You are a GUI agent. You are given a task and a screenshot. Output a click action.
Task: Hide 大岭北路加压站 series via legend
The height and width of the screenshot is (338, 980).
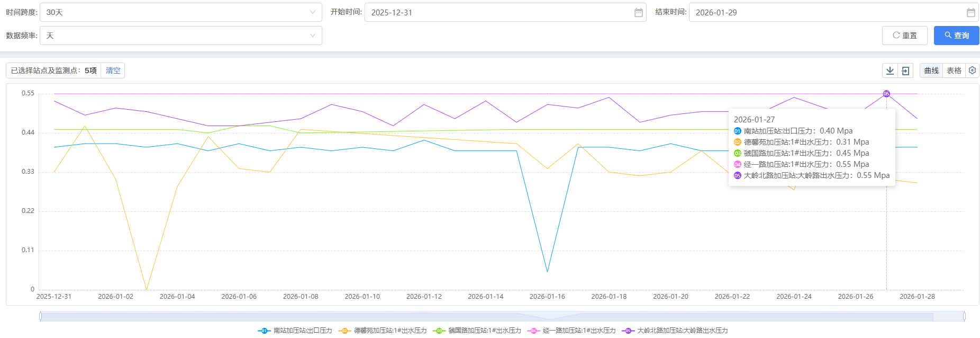click(x=675, y=331)
